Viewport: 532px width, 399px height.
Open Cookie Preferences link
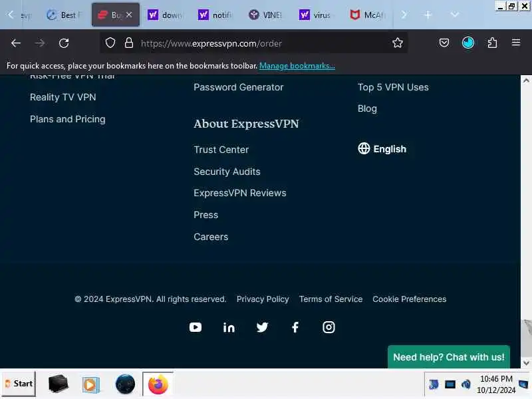coord(409,299)
